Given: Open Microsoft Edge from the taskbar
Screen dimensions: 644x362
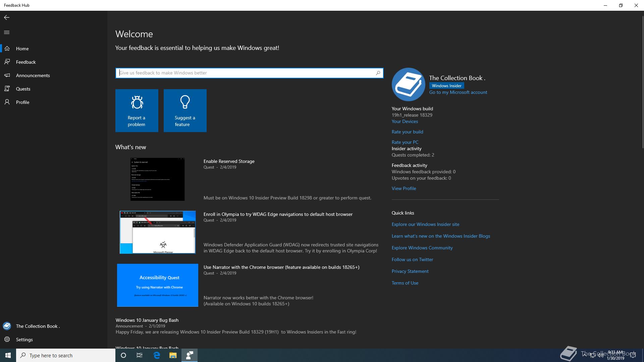Looking at the screenshot, I should click(x=157, y=355).
